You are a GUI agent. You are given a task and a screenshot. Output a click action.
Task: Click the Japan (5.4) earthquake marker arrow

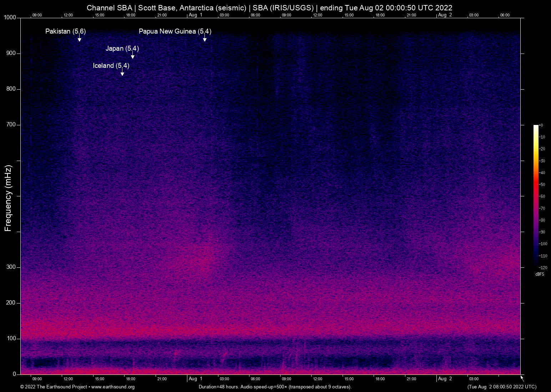(x=133, y=56)
